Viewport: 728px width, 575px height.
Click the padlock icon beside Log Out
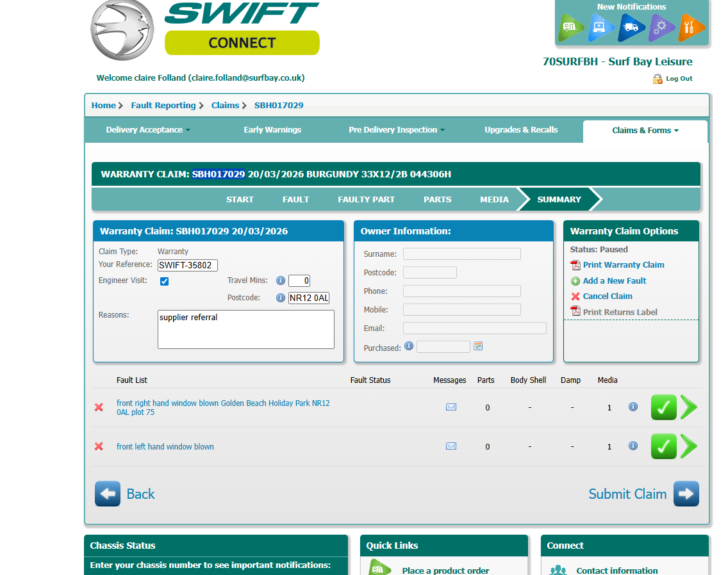tap(658, 79)
